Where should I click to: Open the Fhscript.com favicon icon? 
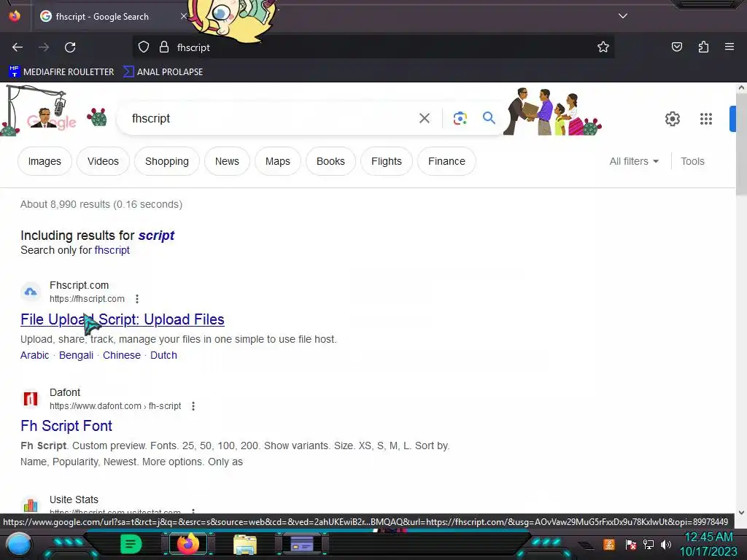(x=31, y=292)
